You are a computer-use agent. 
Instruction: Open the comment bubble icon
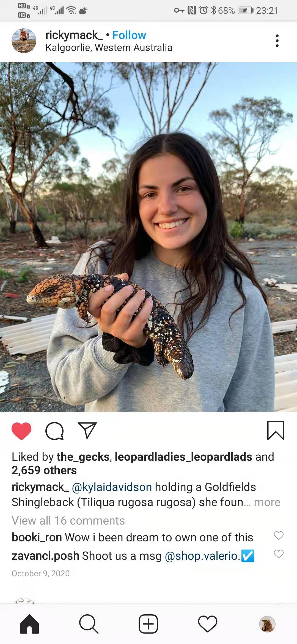click(x=54, y=431)
